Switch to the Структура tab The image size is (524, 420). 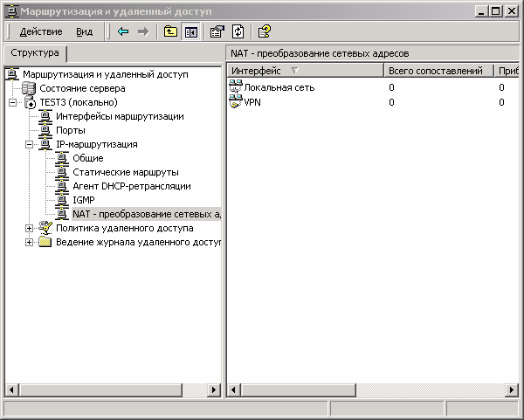[35, 53]
